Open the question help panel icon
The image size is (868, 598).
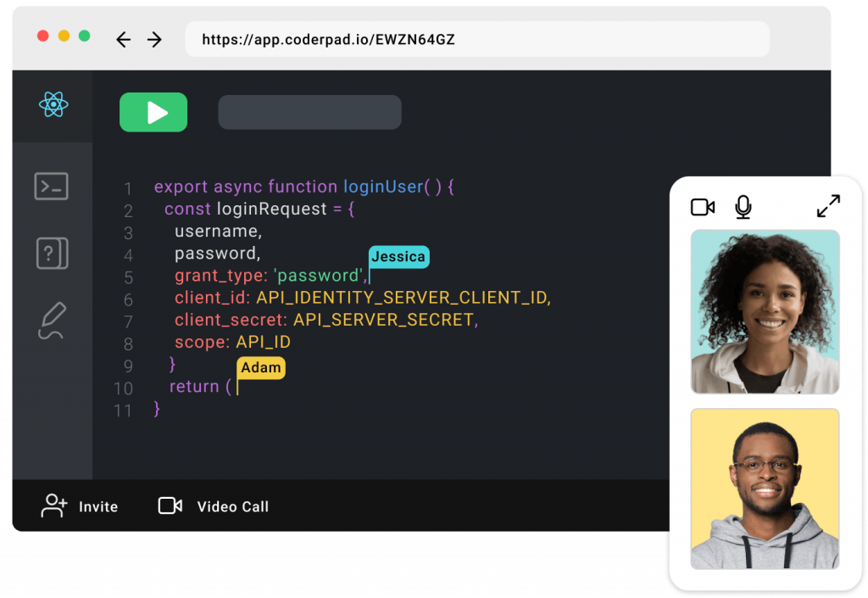tap(52, 254)
